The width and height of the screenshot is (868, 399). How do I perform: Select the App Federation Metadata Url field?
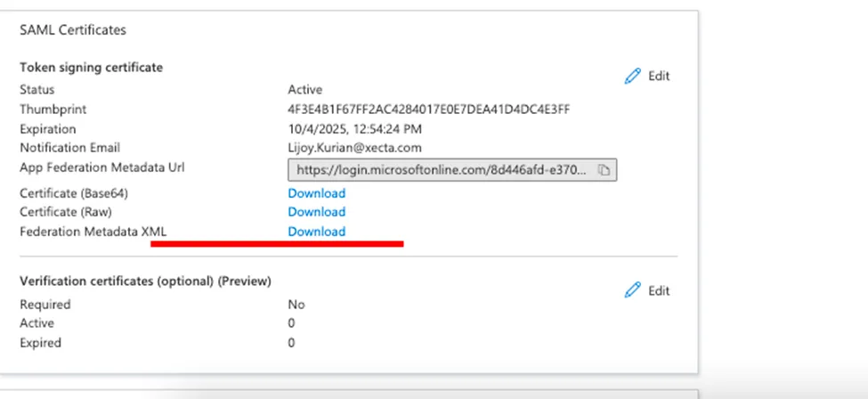(x=452, y=170)
